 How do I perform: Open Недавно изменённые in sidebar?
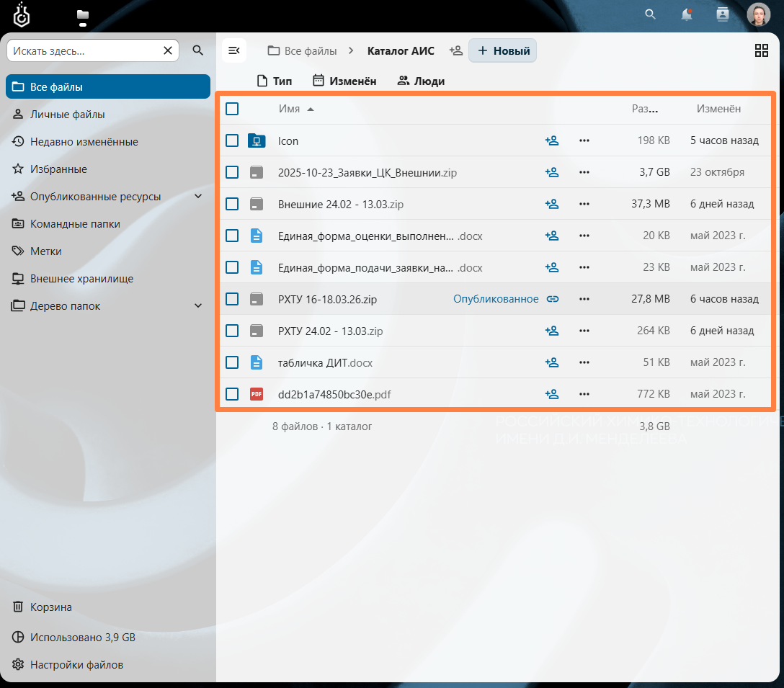pyautogui.click(x=84, y=142)
